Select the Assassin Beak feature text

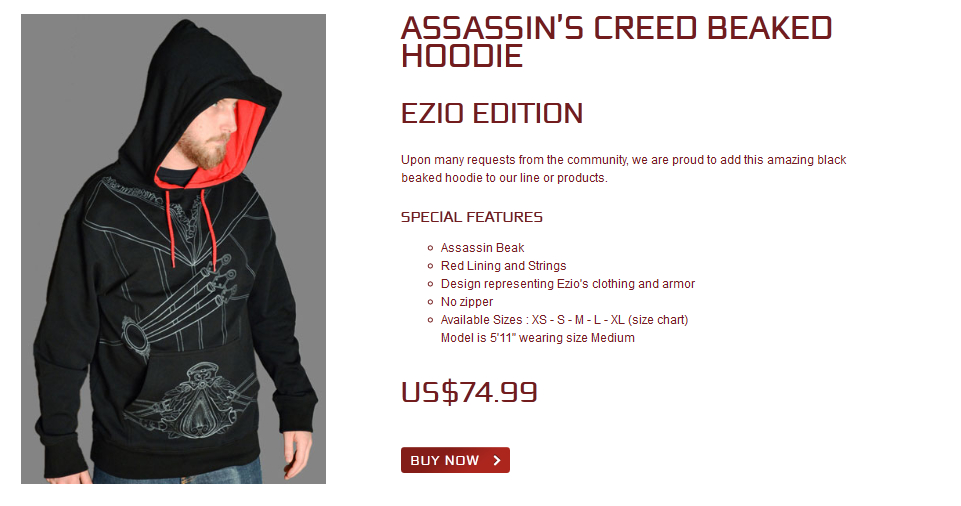[x=482, y=248]
